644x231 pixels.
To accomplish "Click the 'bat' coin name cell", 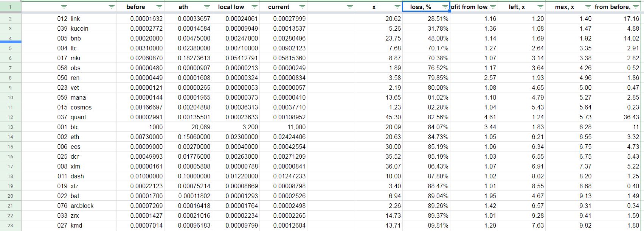I will point(93,196).
